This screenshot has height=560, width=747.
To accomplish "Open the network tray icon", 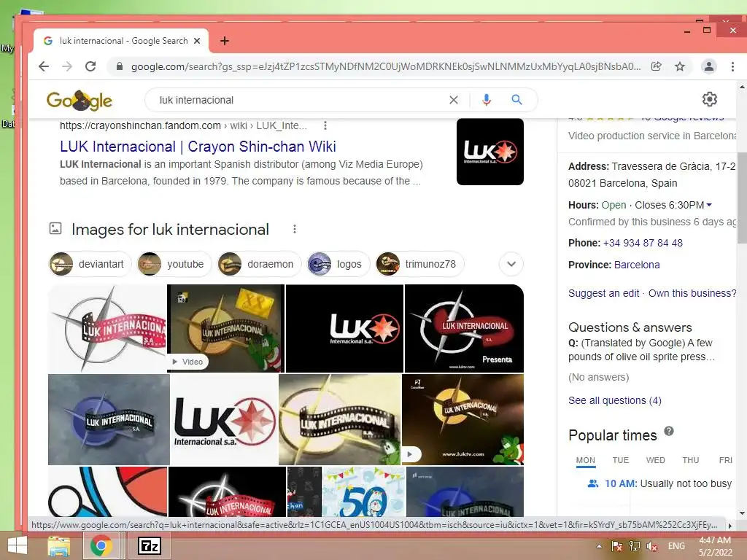I will (x=634, y=546).
